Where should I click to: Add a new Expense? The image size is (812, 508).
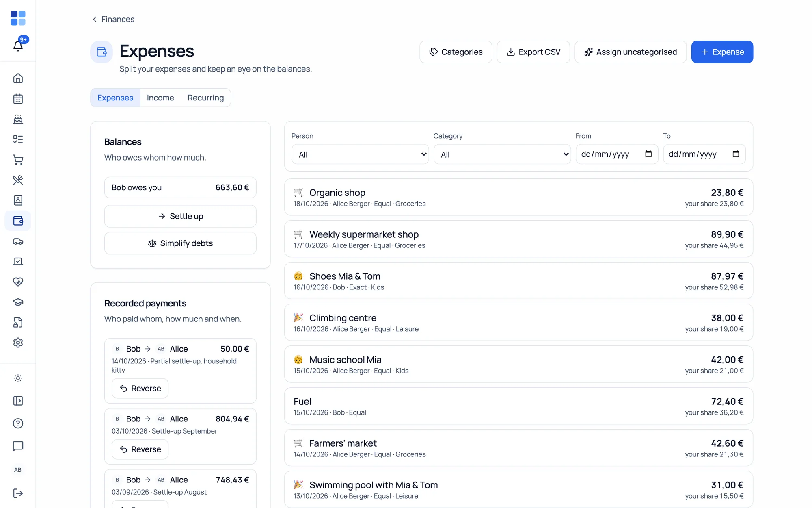click(x=722, y=52)
